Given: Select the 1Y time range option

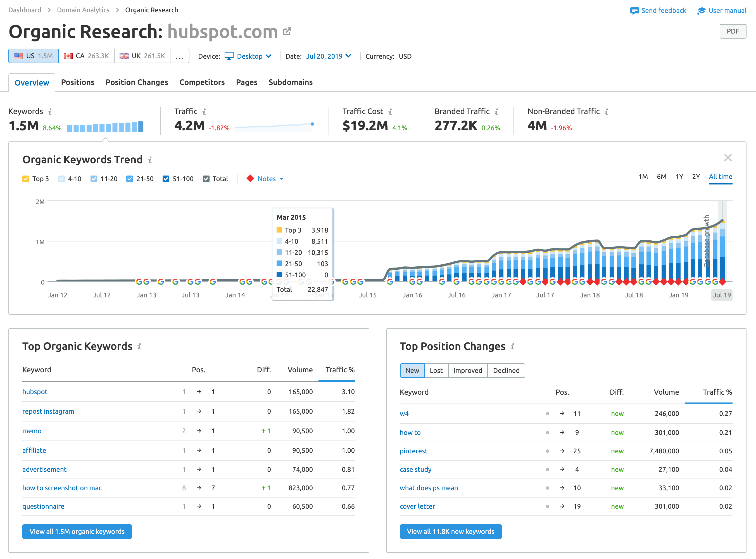Looking at the screenshot, I should [679, 177].
